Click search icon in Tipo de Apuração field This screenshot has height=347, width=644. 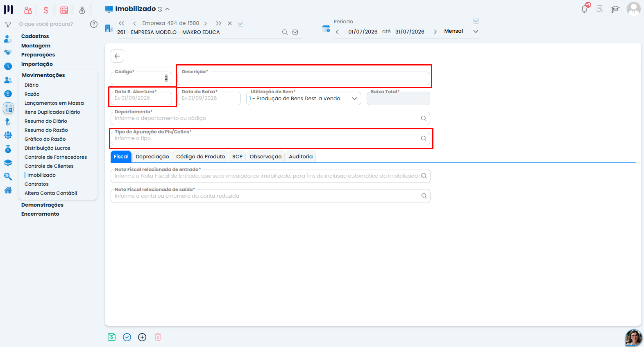click(424, 138)
